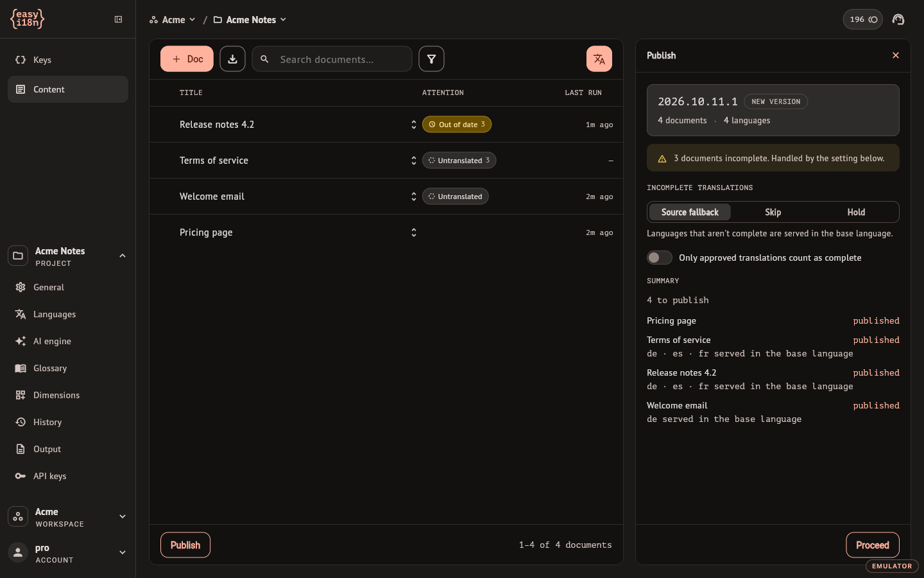Open the Output page
This screenshot has height=578, width=924.
pyautogui.click(x=68, y=449)
